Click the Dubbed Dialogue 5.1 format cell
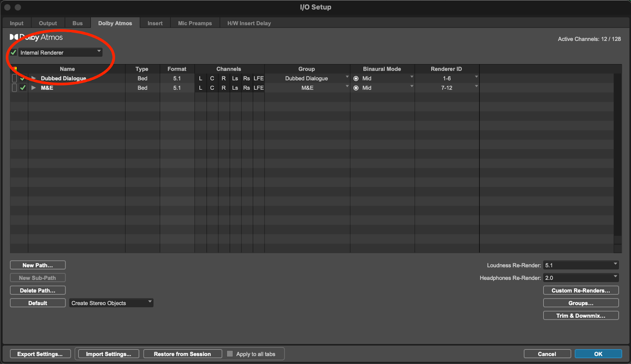 click(x=177, y=78)
